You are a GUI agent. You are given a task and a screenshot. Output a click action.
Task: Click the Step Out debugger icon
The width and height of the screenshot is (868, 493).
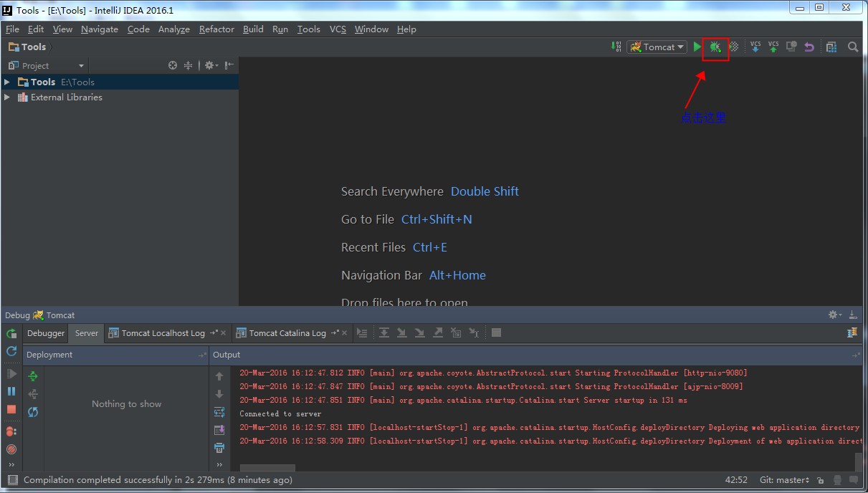tap(438, 332)
